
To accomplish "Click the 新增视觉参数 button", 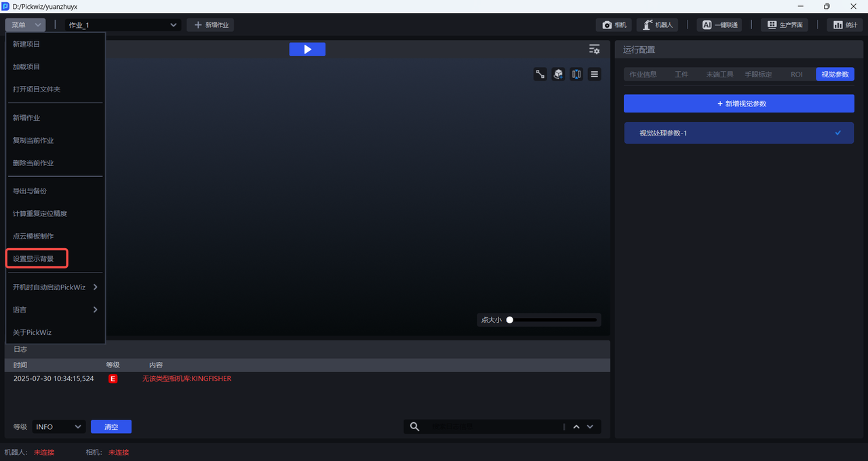I will pyautogui.click(x=738, y=104).
